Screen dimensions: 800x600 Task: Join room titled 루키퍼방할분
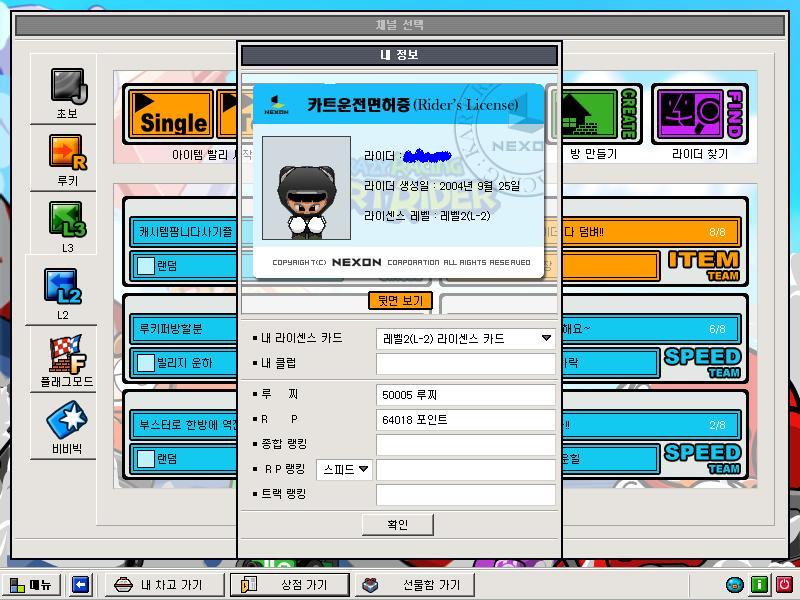click(x=184, y=329)
